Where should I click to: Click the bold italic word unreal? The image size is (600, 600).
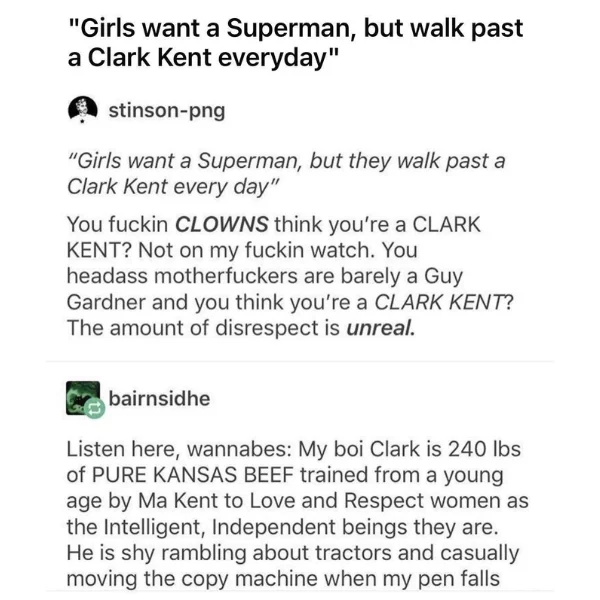(380, 328)
